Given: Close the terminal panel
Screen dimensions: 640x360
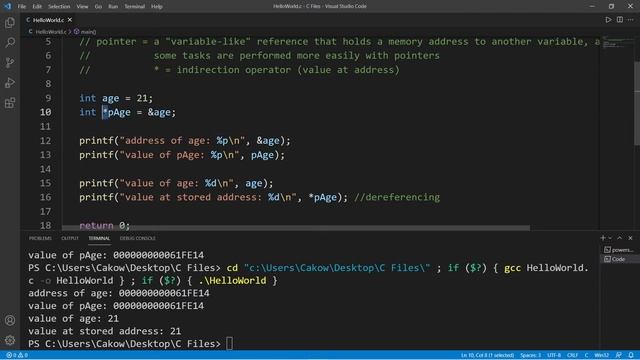Looking at the screenshot, I should pyautogui.click(x=630, y=238).
